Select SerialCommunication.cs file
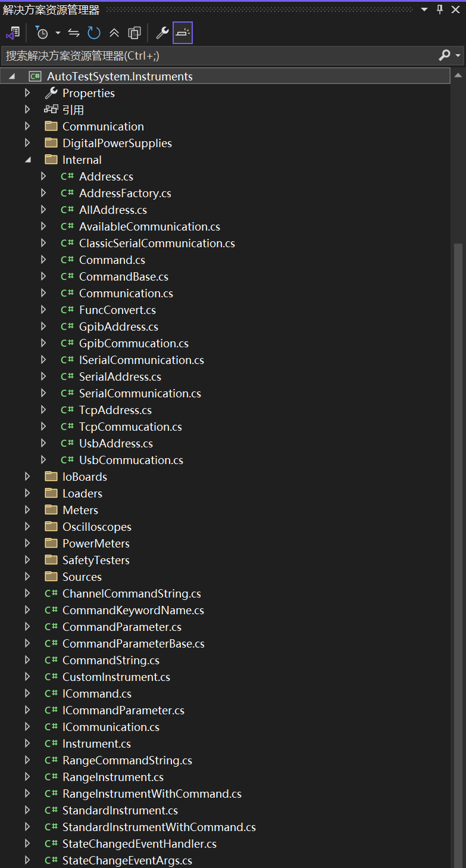Screen dimensions: 466x868 pos(140,393)
